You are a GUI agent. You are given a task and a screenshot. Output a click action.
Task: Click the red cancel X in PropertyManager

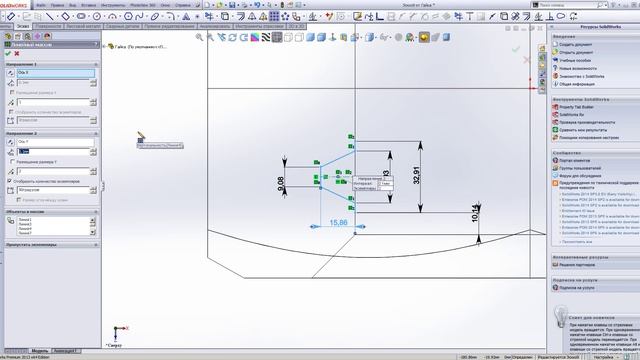17,53
